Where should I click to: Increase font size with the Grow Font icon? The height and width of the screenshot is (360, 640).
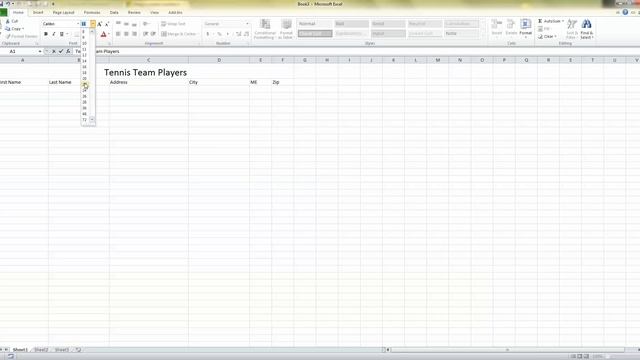(x=100, y=24)
